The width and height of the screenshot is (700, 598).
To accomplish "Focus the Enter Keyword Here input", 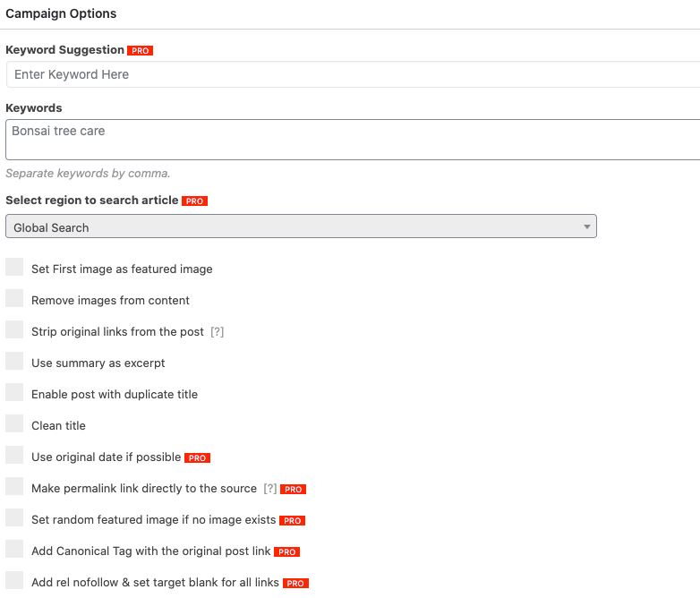I will point(353,74).
